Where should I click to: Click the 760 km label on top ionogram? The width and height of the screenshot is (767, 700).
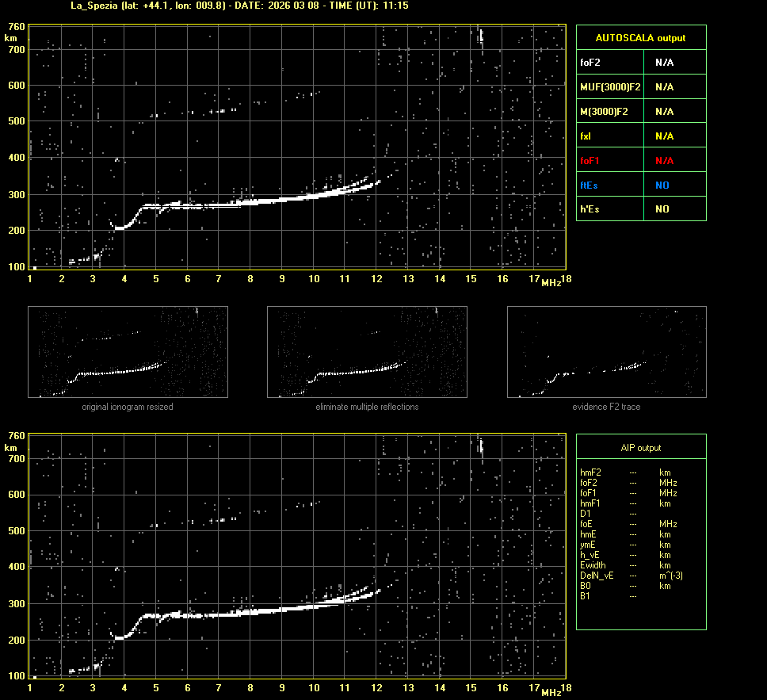[15, 26]
